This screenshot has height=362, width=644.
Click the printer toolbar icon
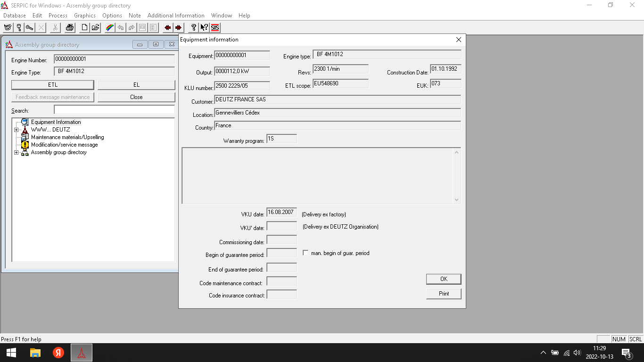pyautogui.click(x=69, y=27)
